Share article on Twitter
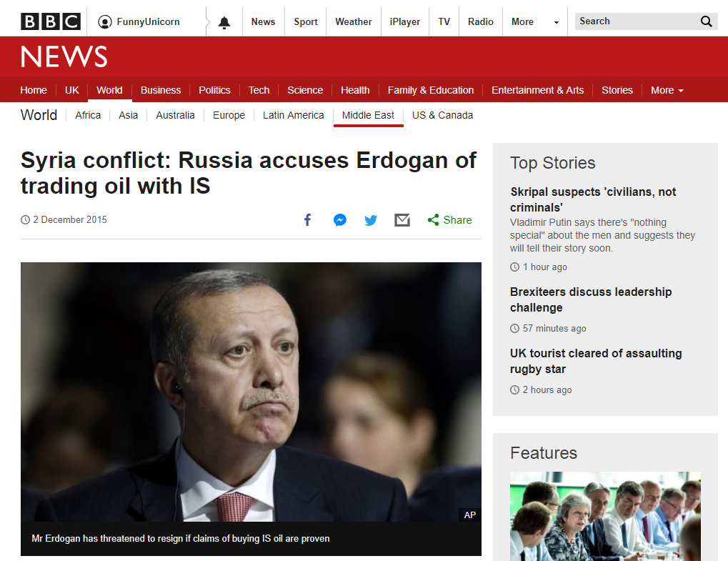Viewport: 728px width, 561px height. tap(371, 220)
